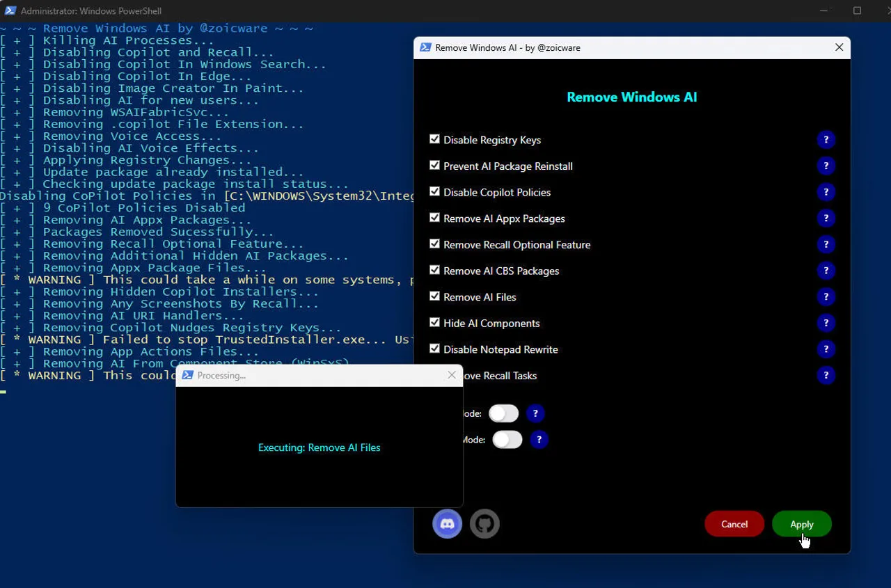The height and width of the screenshot is (588, 891).
Task: Click help icon beside Disable Copilot Policies
Action: pos(826,192)
